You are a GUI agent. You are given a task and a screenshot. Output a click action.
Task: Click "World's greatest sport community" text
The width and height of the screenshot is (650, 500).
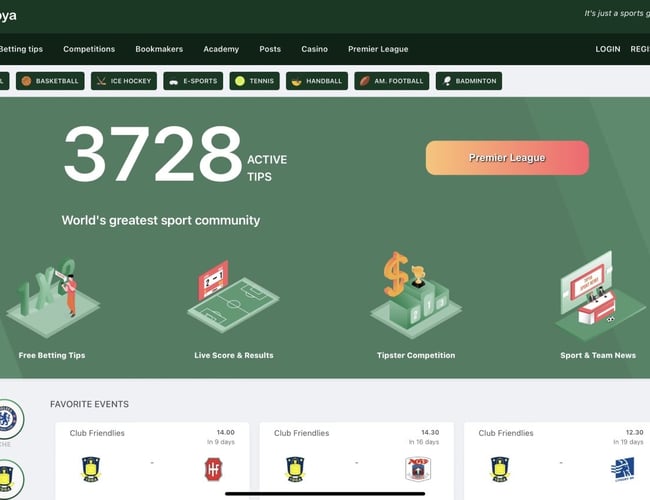coord(161,220)
